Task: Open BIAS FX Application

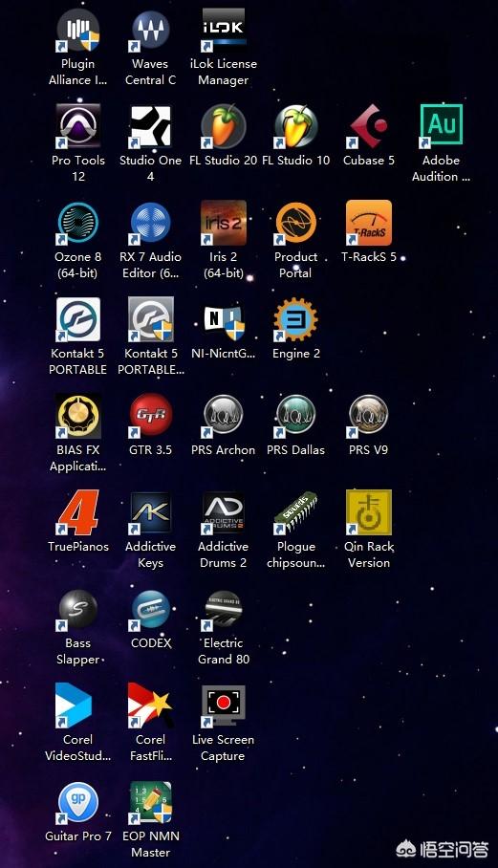Action: [78, 416]
